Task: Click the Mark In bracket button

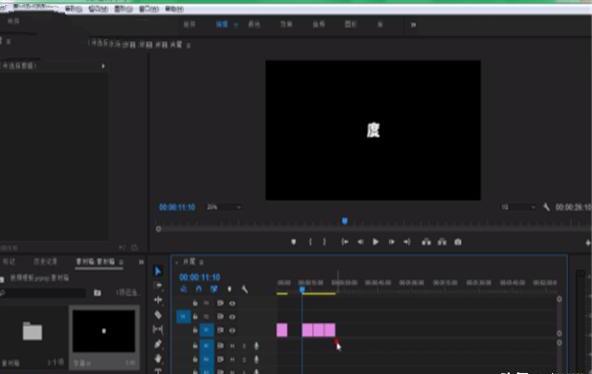Action: [310, 242]
